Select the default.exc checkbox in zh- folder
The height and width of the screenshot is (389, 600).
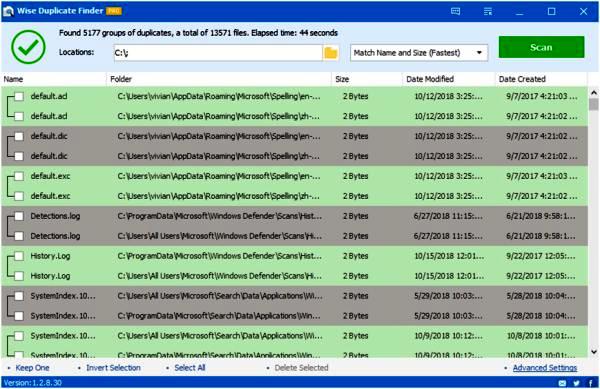coord(19,196)
